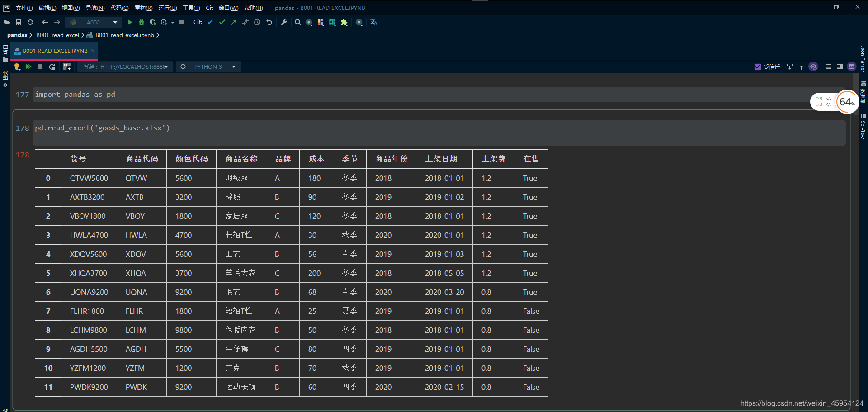Screen dimensions: 868x412
Task: Expand breadcrumb chevron after B001_read_excel.ipynb
Action: [x=157, y=35]
